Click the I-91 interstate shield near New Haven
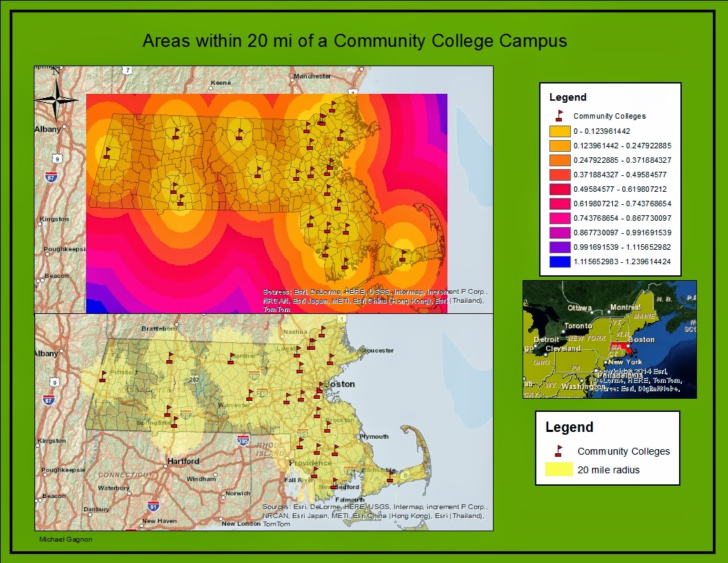Viewport: 728px width, 563px height. coord(153,506)
